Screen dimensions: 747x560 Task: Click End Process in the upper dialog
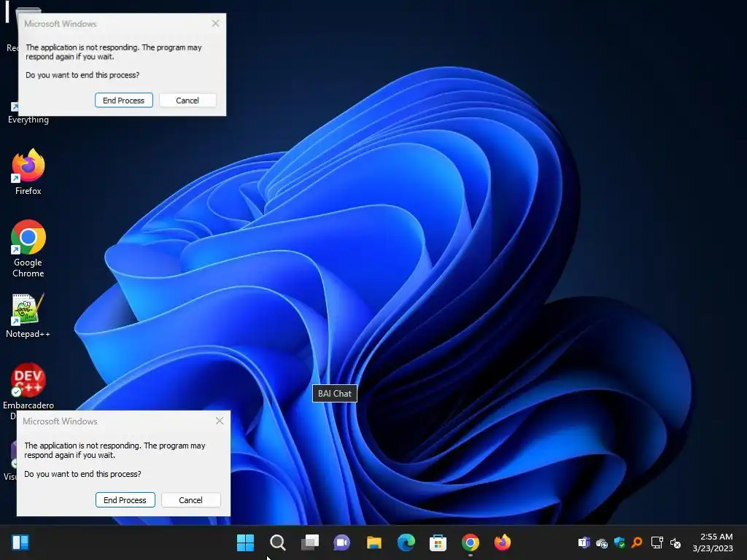click(x=124, y=101)
